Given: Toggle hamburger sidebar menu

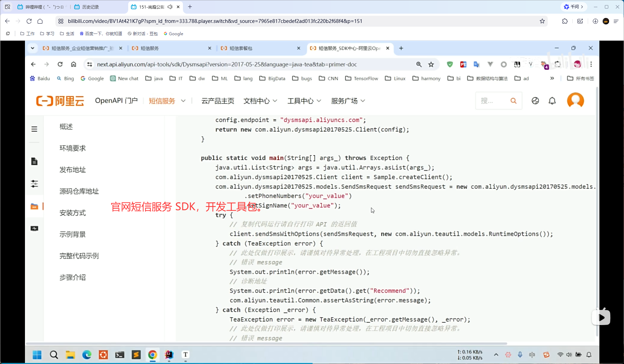Looking at the screenshot, I should [34, 129].
